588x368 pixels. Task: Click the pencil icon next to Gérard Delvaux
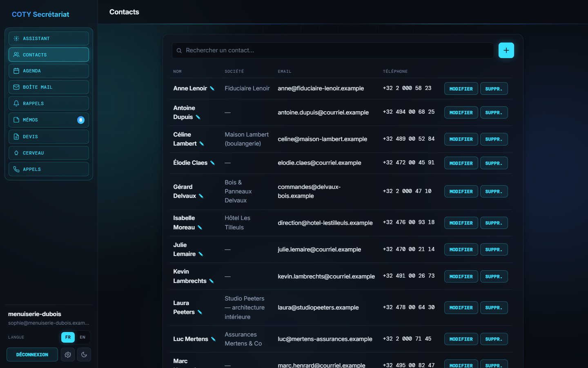201,196
